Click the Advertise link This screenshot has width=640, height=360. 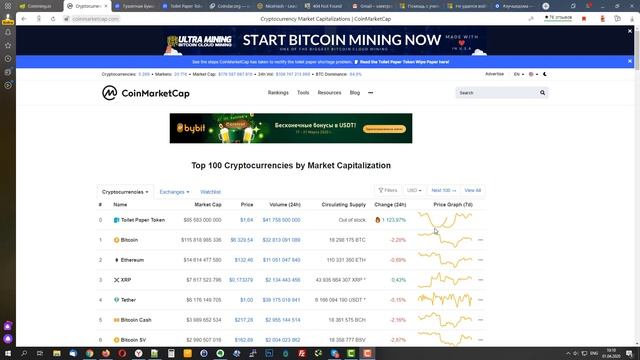click(x=494, y=74)
